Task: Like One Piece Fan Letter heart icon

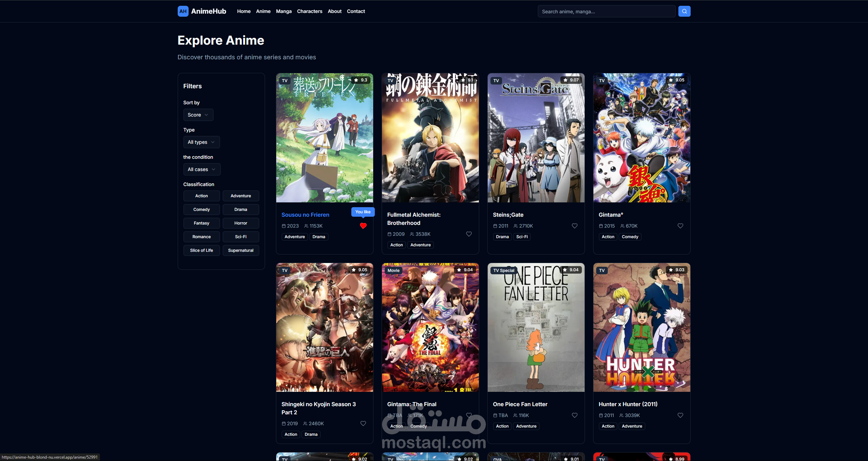Action: click(575, 415)
